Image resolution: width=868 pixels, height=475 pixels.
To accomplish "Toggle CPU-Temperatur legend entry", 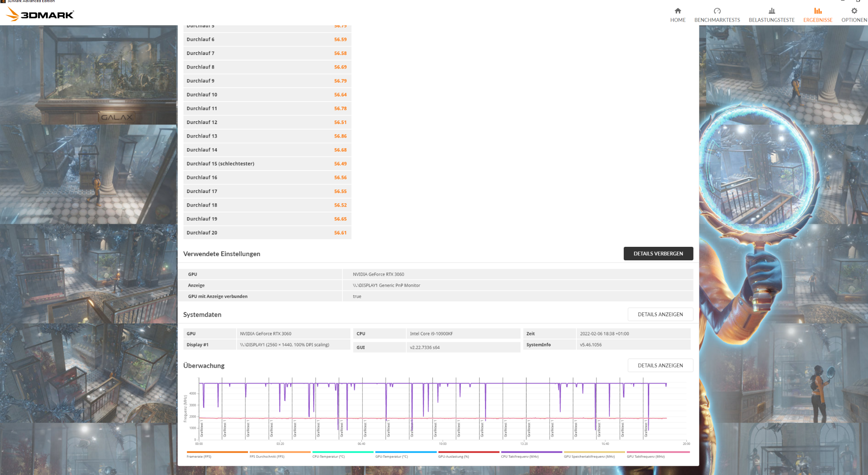I will click(x=328, y=456).
